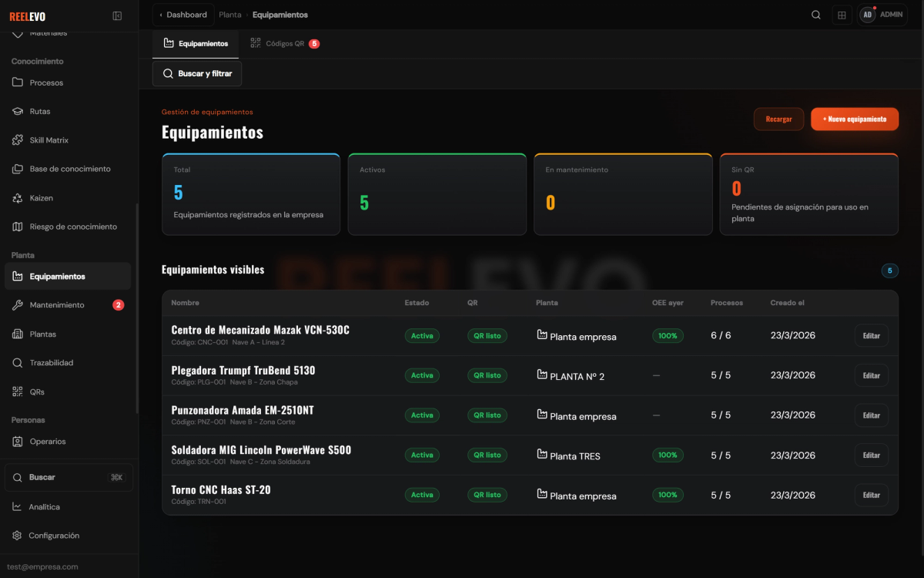Screen dimensions: 924x578
Task: Open the ADMIN user account menu
Action: pos(882,15)
